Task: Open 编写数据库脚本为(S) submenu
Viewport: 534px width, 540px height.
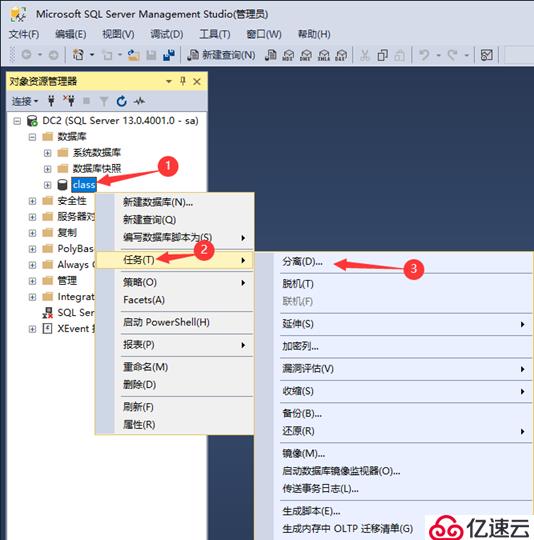Action: pyautogui.click(x=174, y=237)
